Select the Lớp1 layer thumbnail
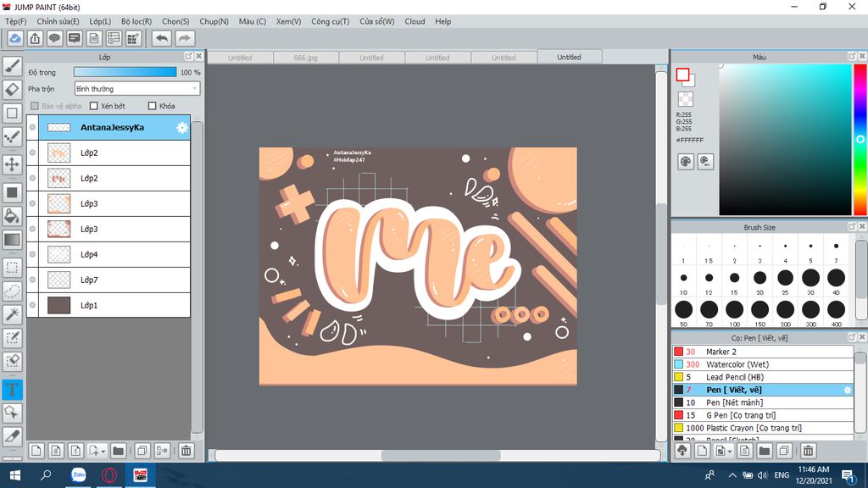Viewport: 868px width, 488px height. point(58,305)
